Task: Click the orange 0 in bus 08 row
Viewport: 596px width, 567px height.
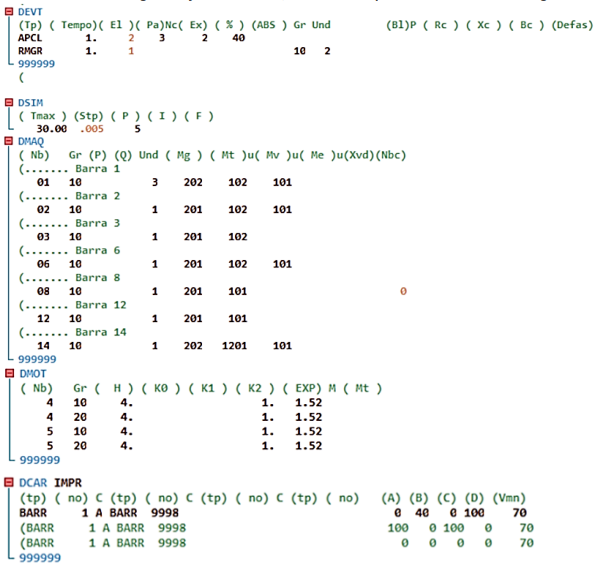Action: point(403,291)
